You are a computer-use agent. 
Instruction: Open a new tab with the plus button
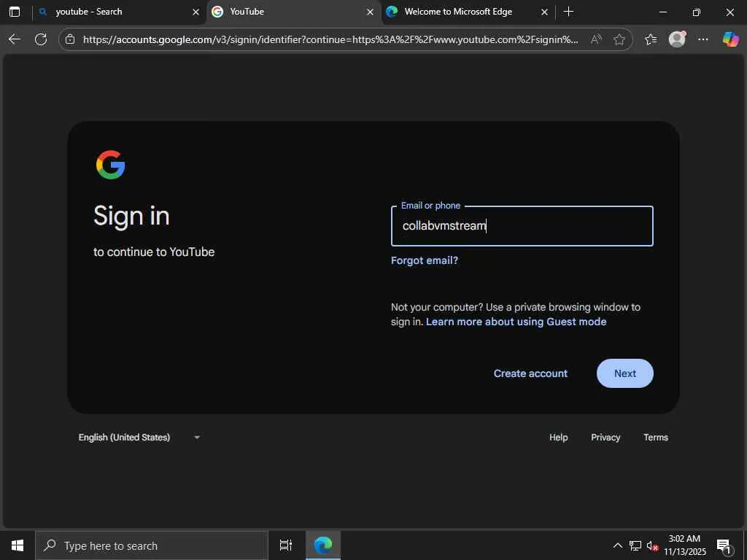[568, 12]
